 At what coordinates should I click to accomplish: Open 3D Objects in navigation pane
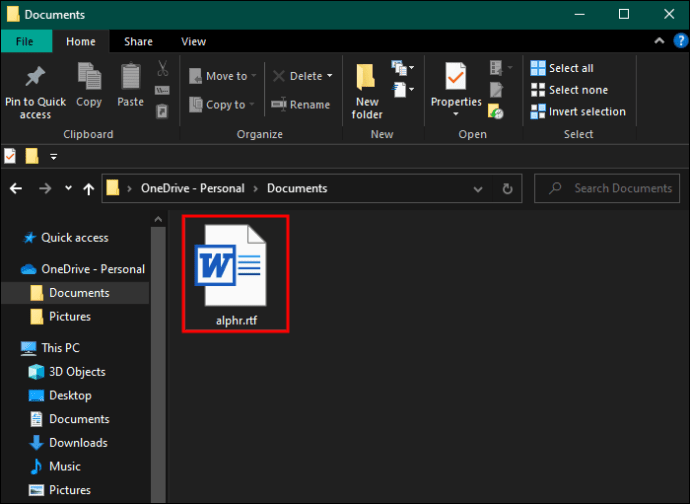coord(67,372)
